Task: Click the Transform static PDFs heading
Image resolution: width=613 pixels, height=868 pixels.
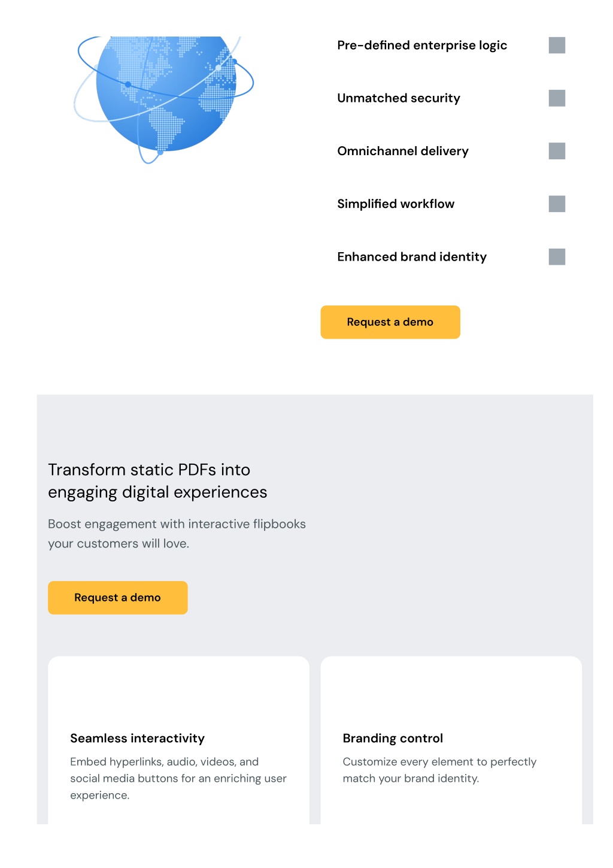Action: [157, 481]
